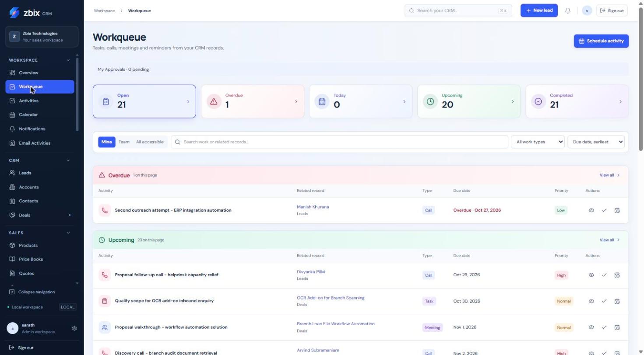Open Price Books in the sidebar
Screen dimensions: 644x355
(x=40, y=259)
